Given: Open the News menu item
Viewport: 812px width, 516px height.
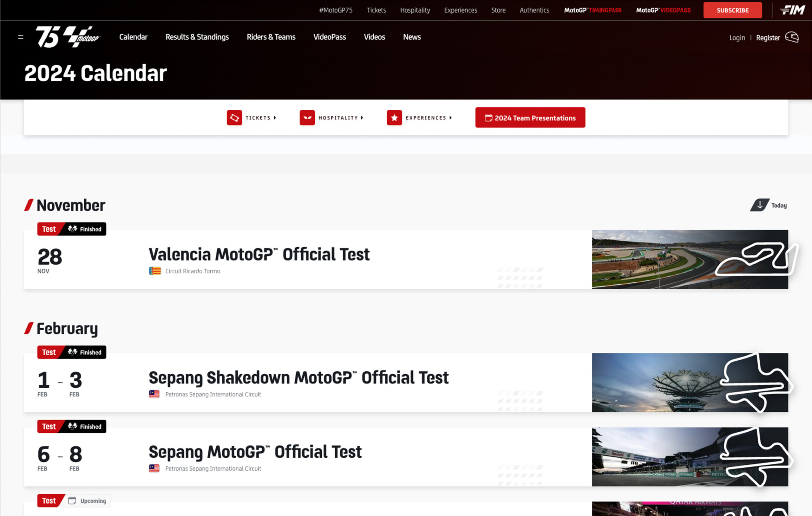Looking at the screenshot, I should (412, 37).
